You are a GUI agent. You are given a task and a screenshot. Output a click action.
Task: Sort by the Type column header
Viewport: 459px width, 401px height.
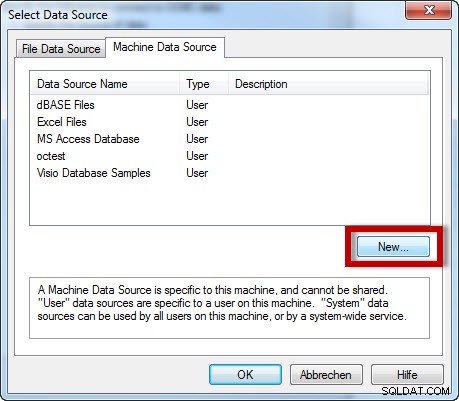(204, 84)
